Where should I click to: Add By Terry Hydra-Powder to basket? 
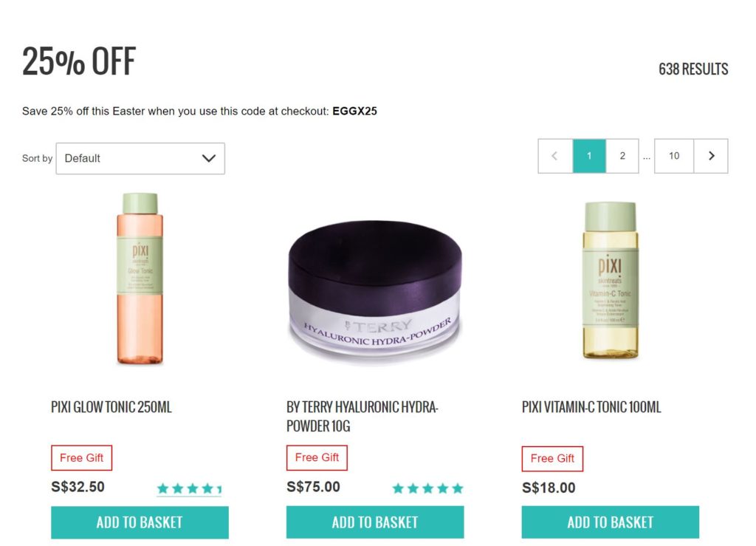click(375, 522)
